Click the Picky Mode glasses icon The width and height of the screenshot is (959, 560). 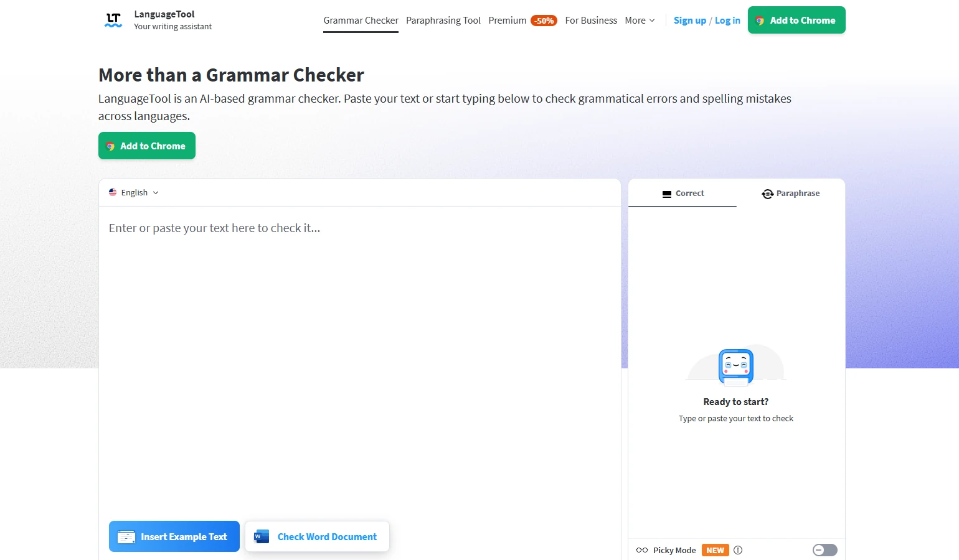coord(642,550)
